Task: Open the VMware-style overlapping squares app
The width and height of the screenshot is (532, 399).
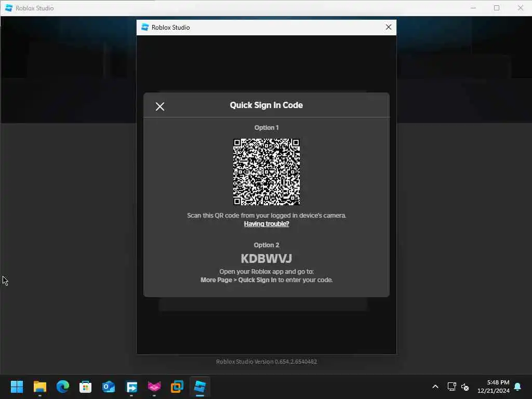Action: click(x=177, y=387)
